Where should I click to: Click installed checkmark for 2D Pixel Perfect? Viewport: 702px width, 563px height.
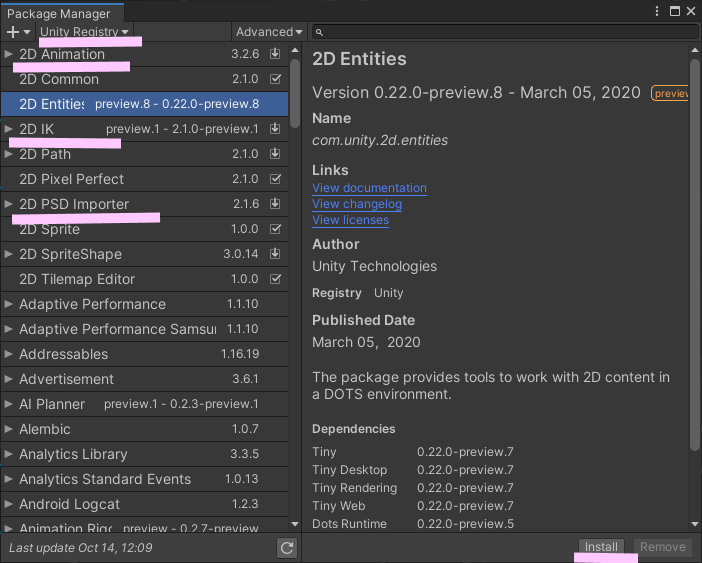(x=275, y=179)
